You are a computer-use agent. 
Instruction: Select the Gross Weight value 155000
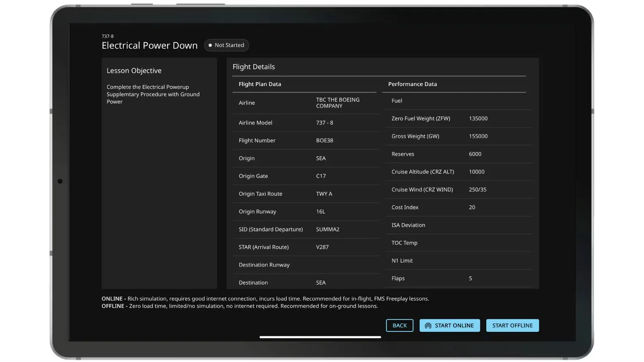coord(478,137)
